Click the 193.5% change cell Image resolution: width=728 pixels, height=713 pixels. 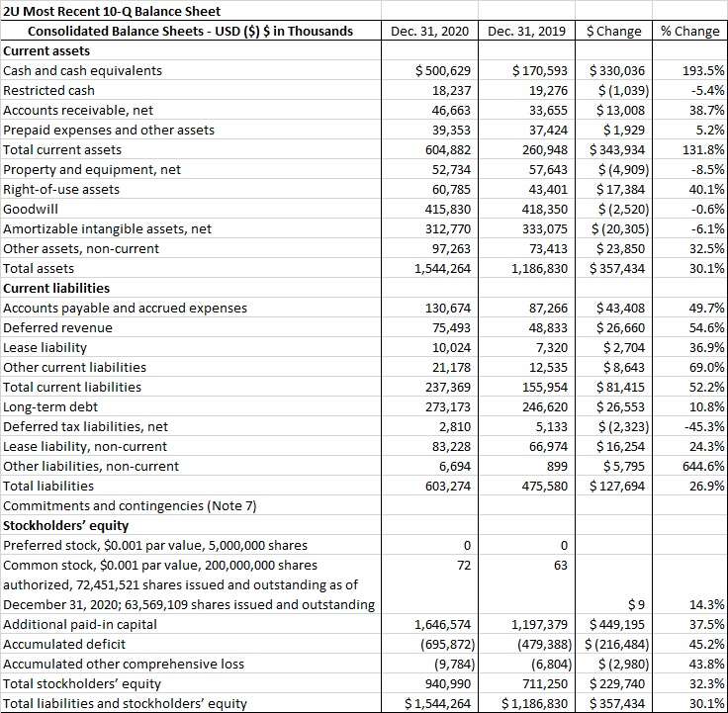[690, 70]
